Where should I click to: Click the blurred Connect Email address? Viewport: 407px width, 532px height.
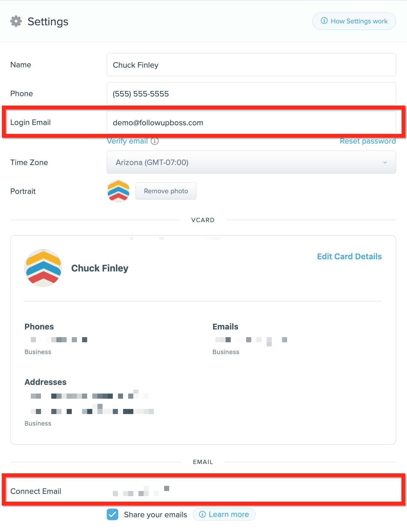point(141,491)
